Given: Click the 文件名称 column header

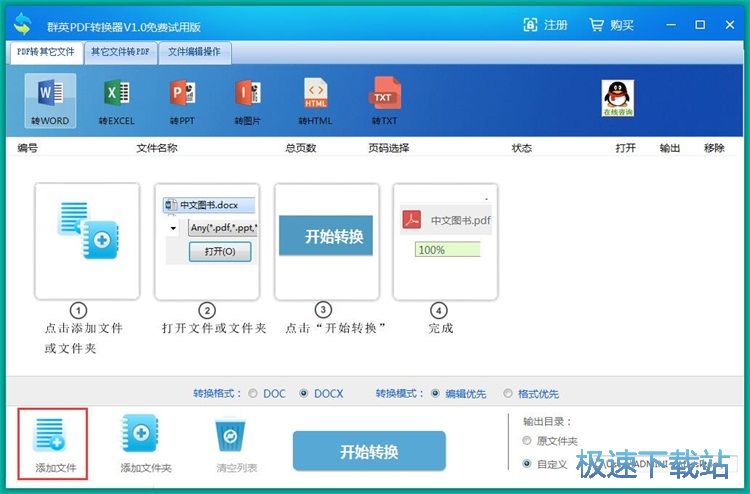Looking at the screenshot, I should click(x=157, y=148).
